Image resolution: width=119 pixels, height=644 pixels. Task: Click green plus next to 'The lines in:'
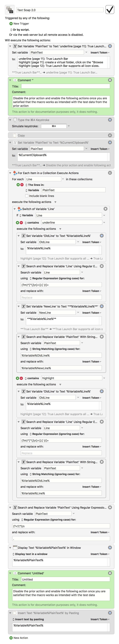pos(18,185)
